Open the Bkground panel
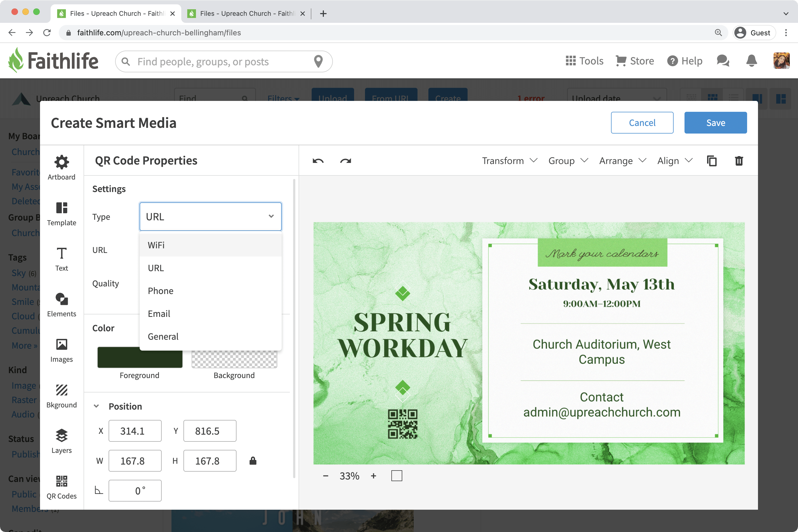The height and width of the screenshot is (532, 798). click(62, 396)
